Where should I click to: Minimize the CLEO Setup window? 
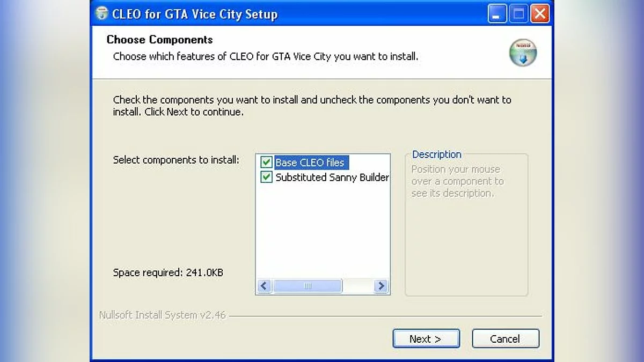click(x=497, y=14)
